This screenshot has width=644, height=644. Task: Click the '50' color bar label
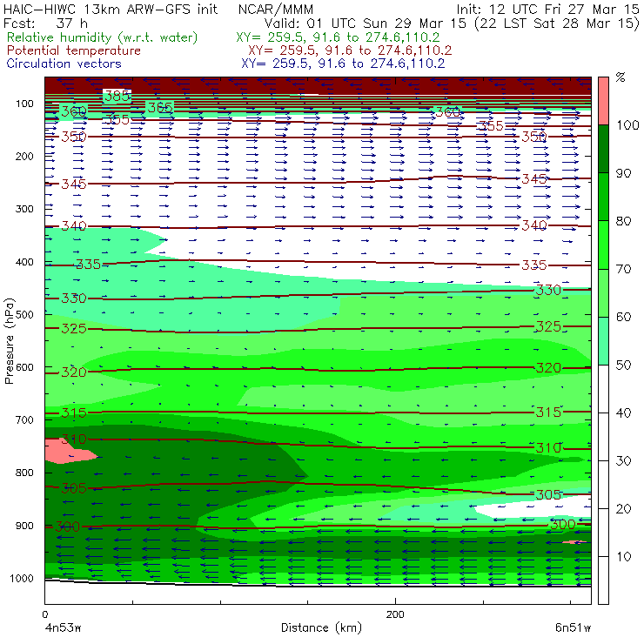point(623,366)
